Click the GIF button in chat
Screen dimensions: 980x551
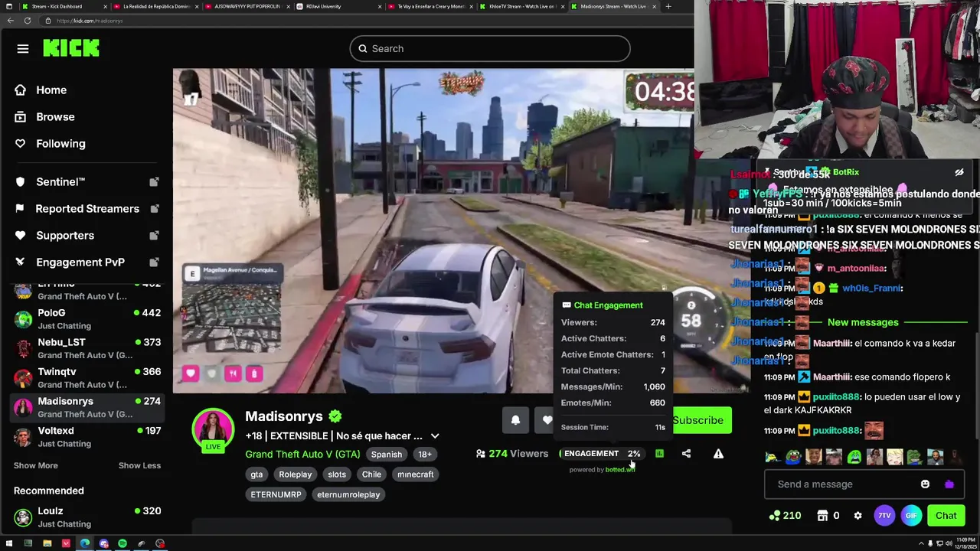(x=911, y=515)
